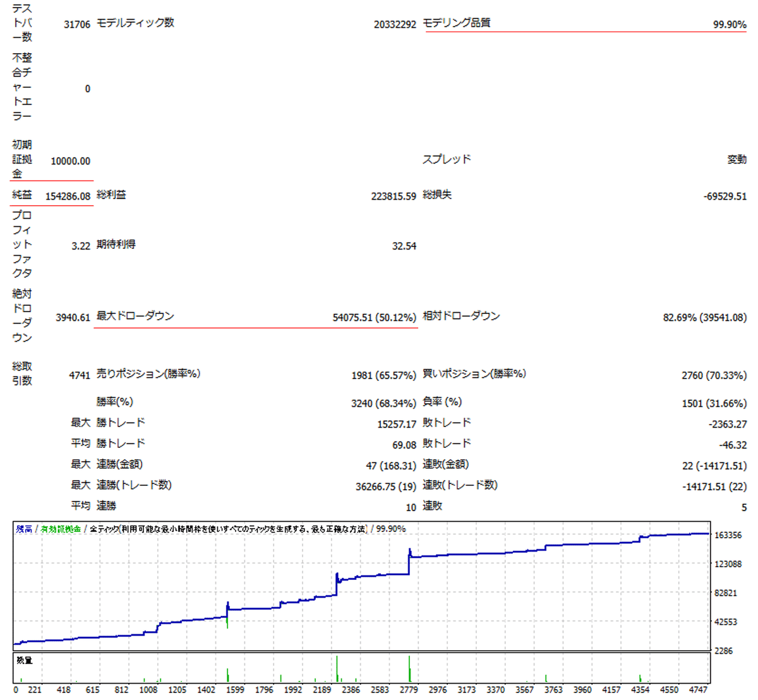Click the 買いポジション result 2760 (70.33%)
The image size is (758, 700).
coord(713,375)
